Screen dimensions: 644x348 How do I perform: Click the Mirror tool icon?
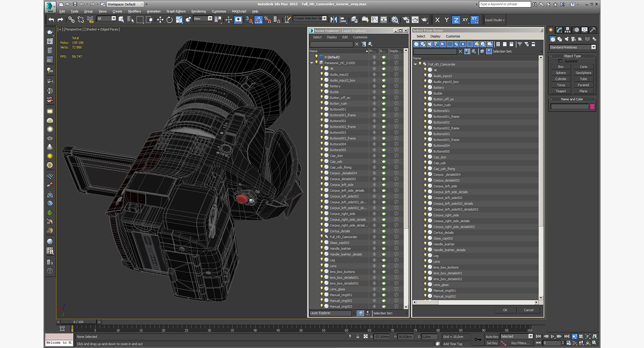[334, 20]
